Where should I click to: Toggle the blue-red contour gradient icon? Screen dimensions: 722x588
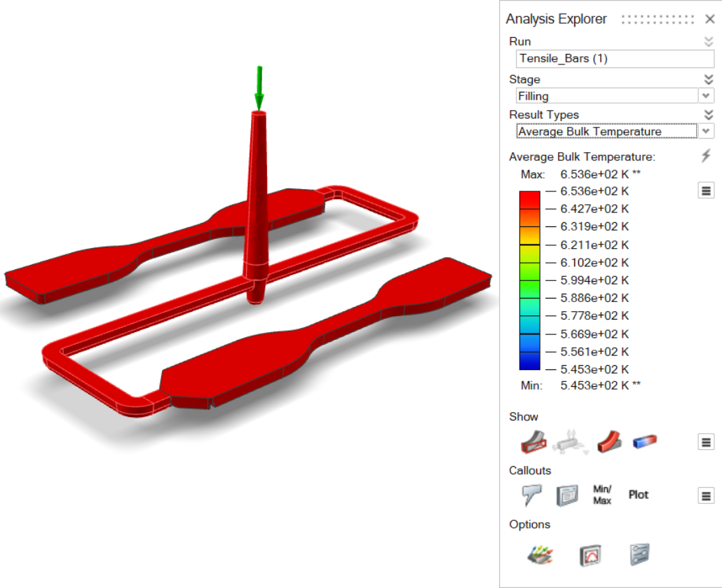pos(645,442)
